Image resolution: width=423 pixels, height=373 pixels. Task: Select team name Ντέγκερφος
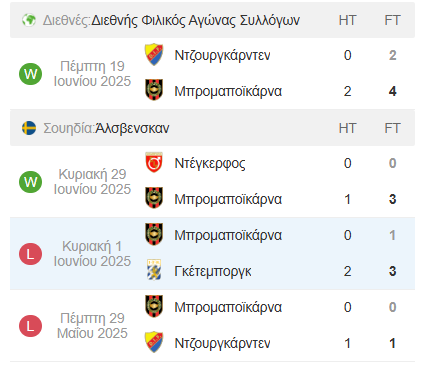click(x=210, y=163)
